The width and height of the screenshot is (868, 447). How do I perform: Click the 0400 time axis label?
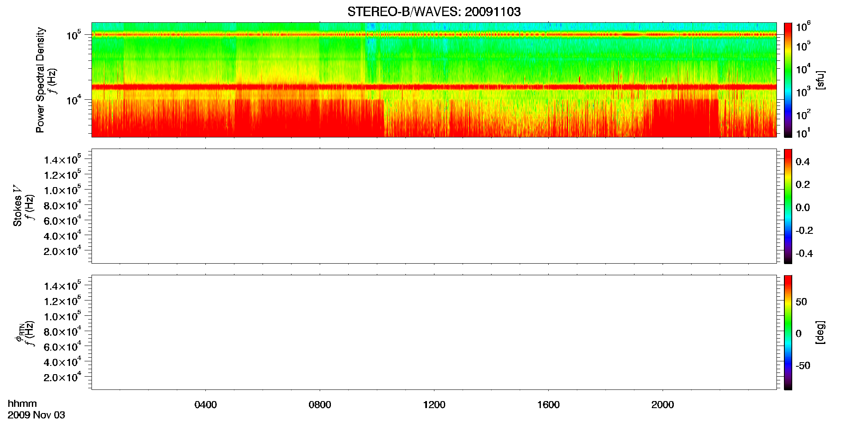click(205, 405)
